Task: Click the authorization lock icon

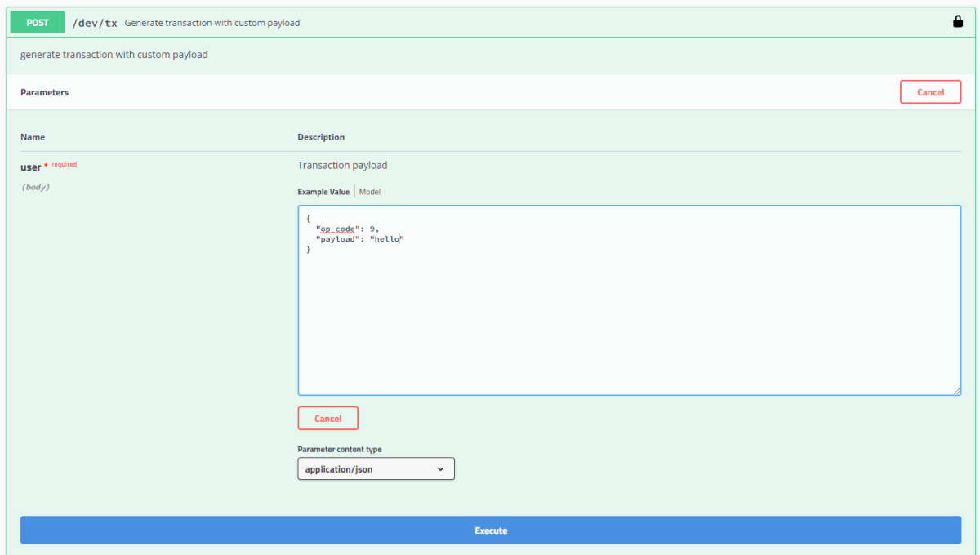Action: tap(958, 22)
